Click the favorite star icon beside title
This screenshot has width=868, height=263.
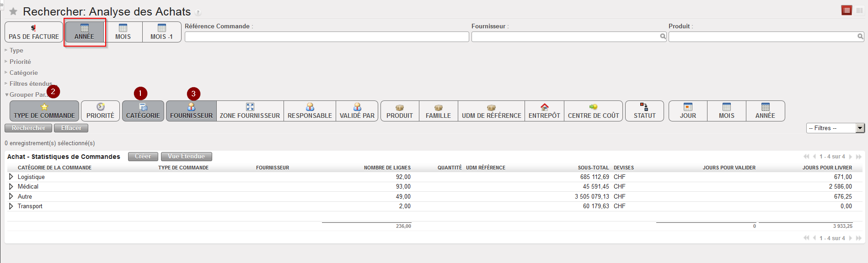(13, 11)
